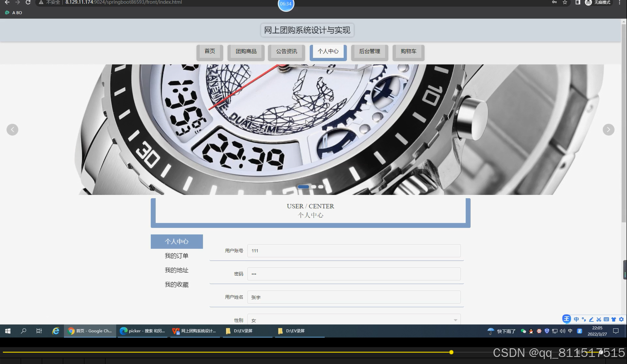Viewport: 627px width, 364px height.
Task: Switch to 首页 Google Chrome taskbar window
Action: 90,331
